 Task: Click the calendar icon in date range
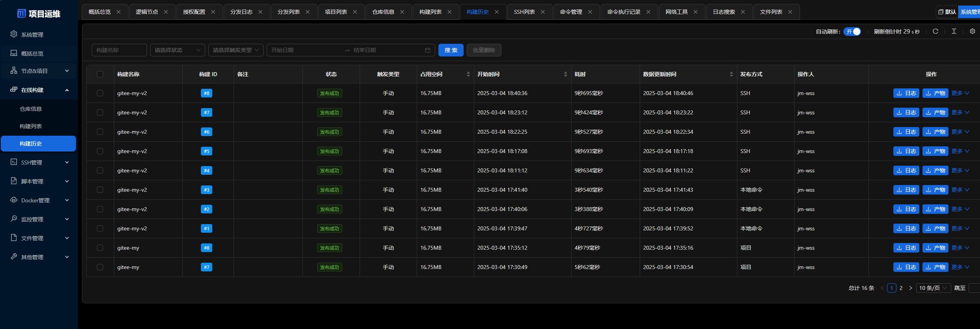pyautogui.click(x=428, y=50)
